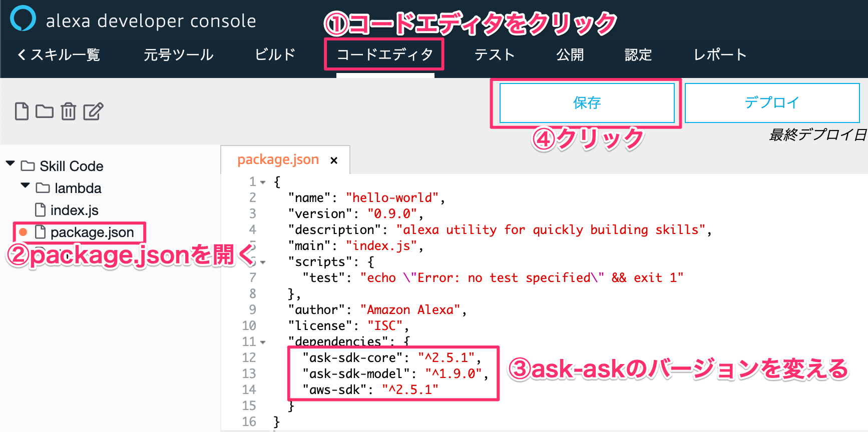
Task: Select the package.json editor tab
Action: pos(278,159)
